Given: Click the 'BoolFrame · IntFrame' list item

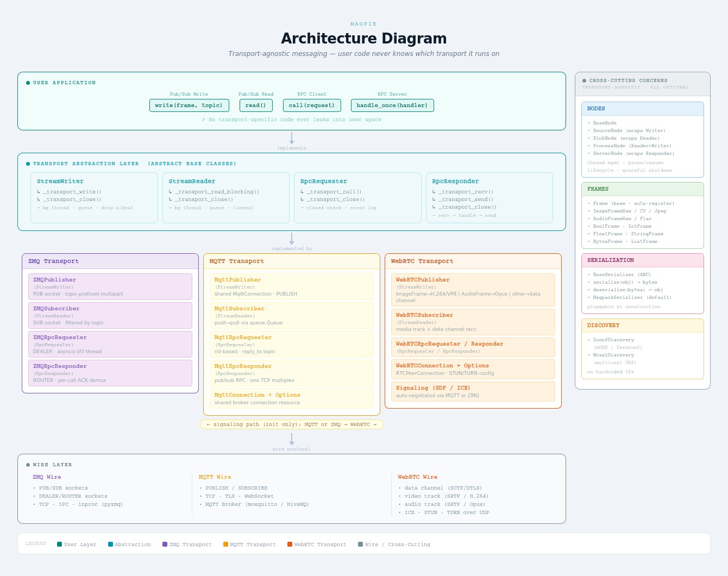Looking at the screenshot, I should [623, 227].
